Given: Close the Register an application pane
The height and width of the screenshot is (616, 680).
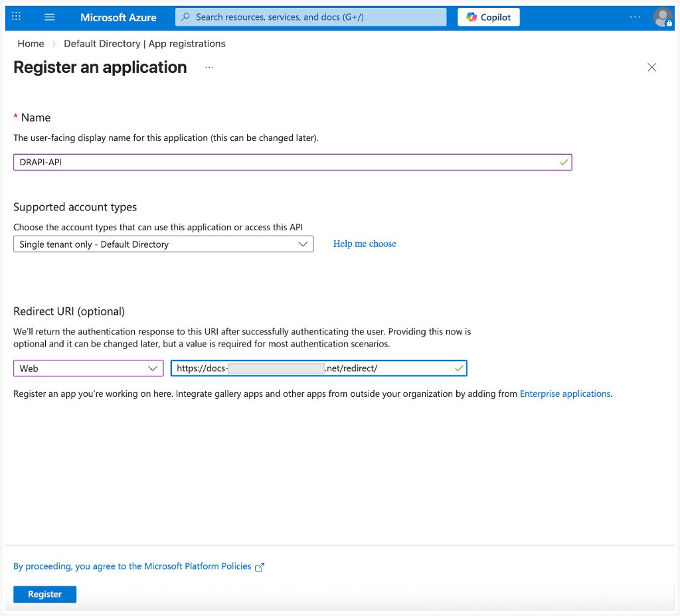Looking at the screenshot, I should (651, 67).
